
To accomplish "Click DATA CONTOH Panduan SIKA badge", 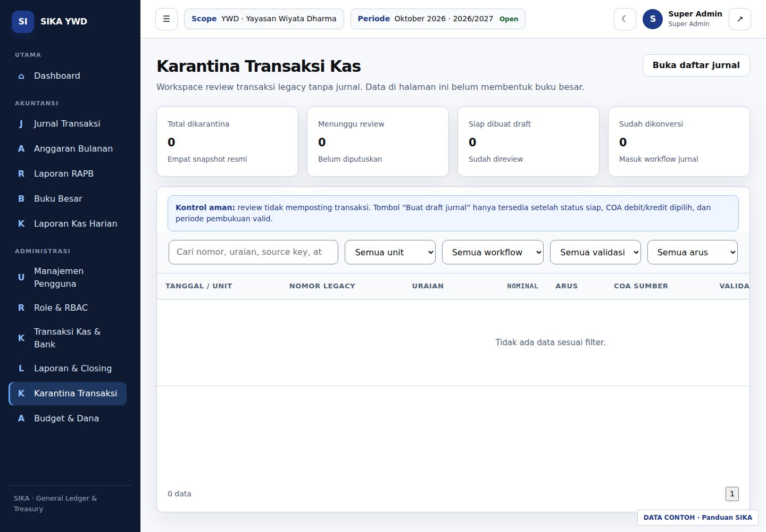I will click(697, 518).
